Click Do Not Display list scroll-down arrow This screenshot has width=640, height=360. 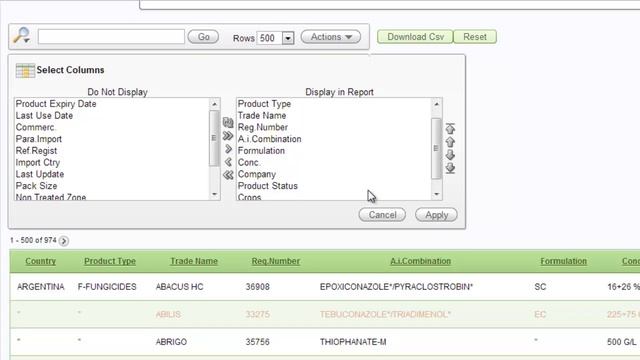[x=214, y=194]
